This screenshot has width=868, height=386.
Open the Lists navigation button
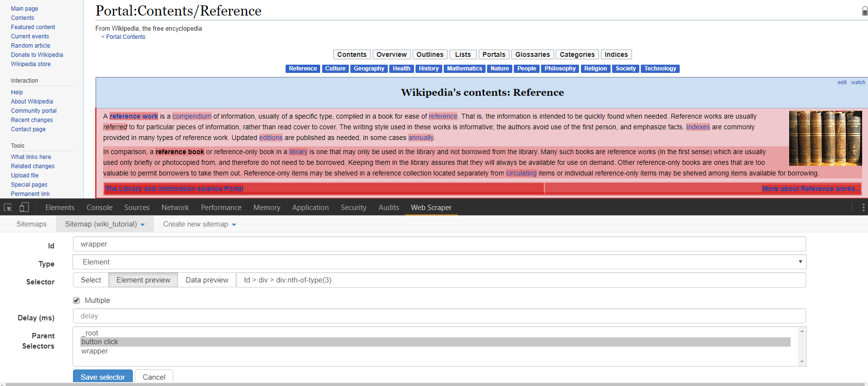tap(463, 54)
